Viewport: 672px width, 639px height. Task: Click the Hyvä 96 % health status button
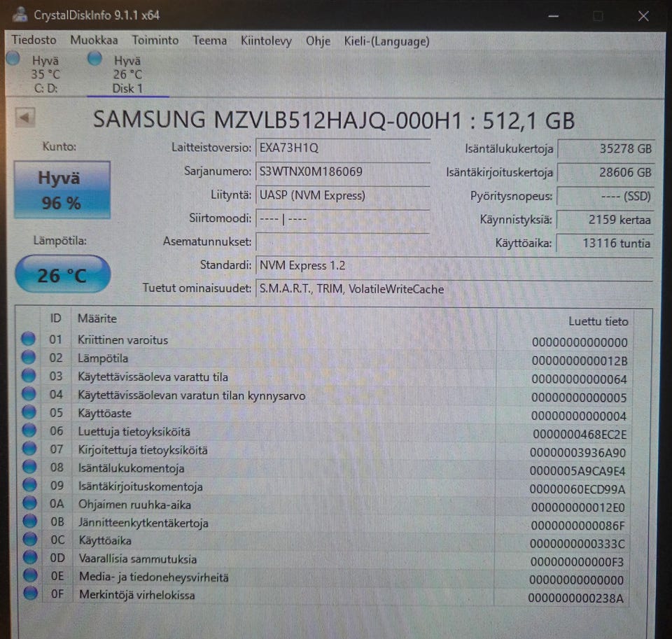[x=62, y=190]
